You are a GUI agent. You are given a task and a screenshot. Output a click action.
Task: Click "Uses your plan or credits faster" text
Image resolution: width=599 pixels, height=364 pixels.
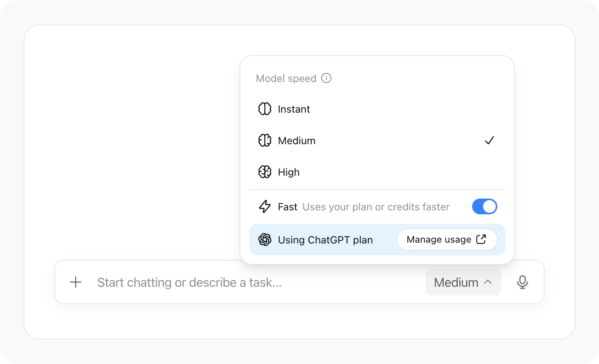pyautogui.click(x=376, y=207)
